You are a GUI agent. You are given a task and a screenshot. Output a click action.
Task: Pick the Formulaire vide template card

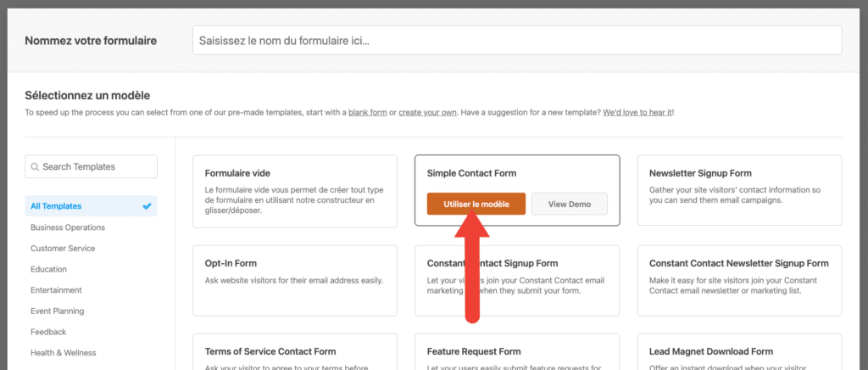pyautogui.click(x=295, y=191)
